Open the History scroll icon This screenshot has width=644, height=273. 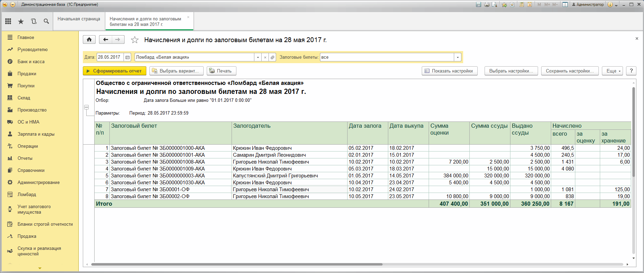34,21
